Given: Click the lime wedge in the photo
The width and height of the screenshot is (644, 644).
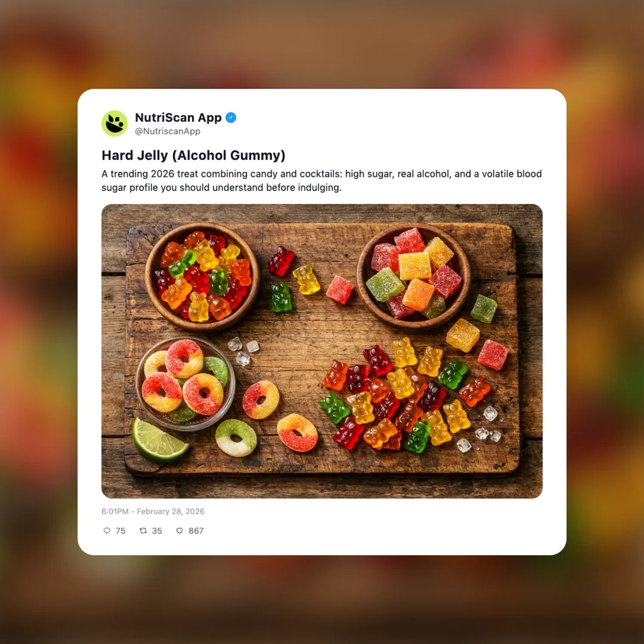Looking at the screenshot, I should click(160, 440).
